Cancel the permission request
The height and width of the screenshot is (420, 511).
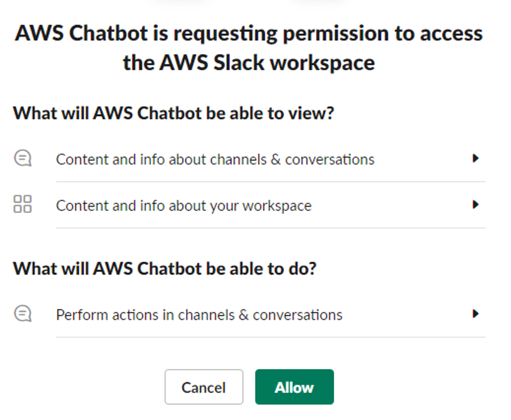(x=204, y=387)
